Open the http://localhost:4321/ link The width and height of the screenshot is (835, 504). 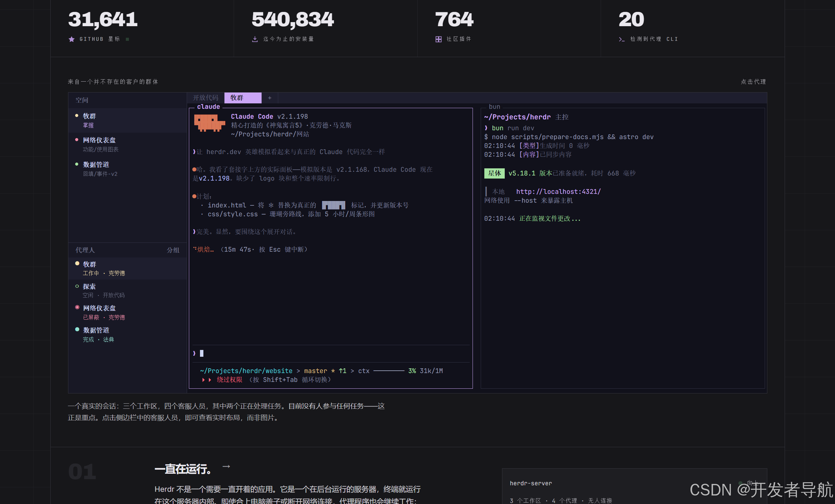click(558, 191)
